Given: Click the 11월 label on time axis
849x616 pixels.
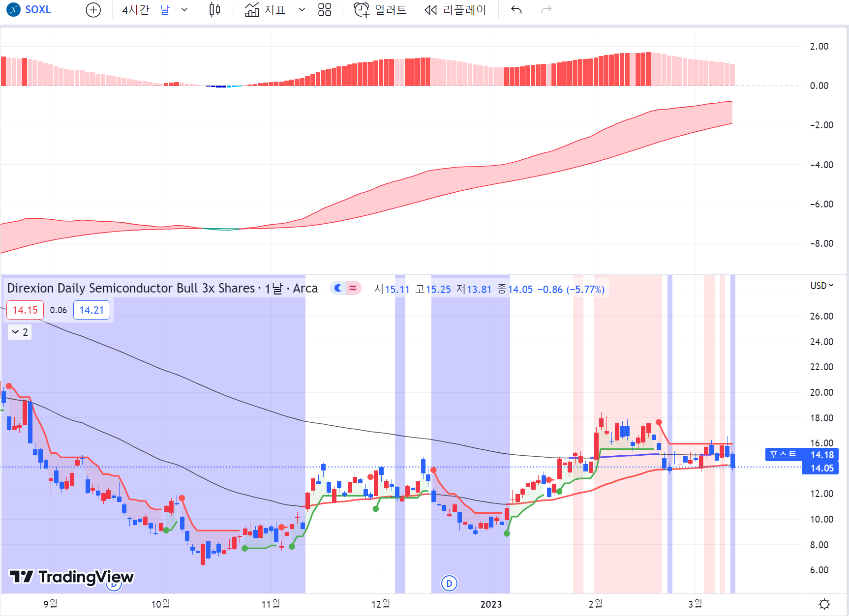Looking at the screenshot, I should click(271, 604).
